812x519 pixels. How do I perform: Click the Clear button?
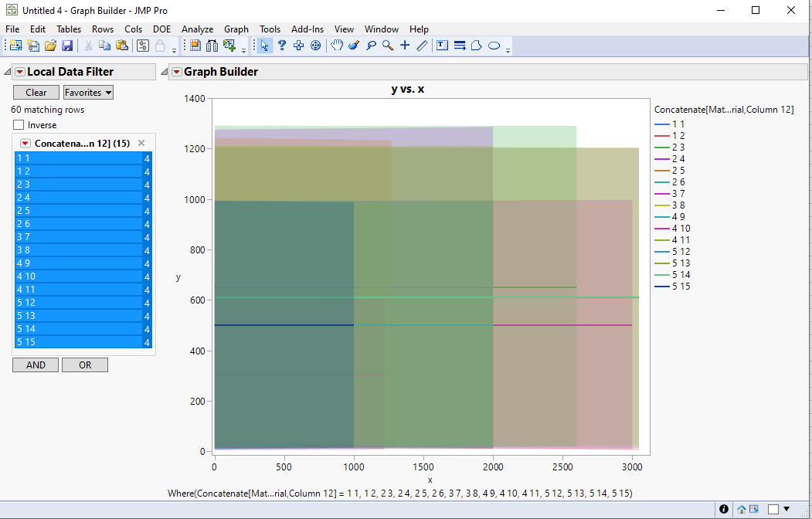click(36, 92)
